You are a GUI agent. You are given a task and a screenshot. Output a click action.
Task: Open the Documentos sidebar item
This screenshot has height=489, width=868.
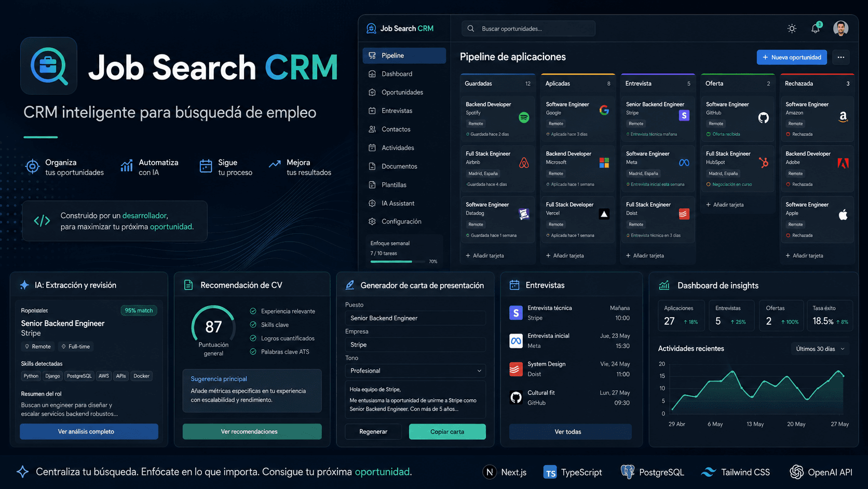[x=404, y=166]
